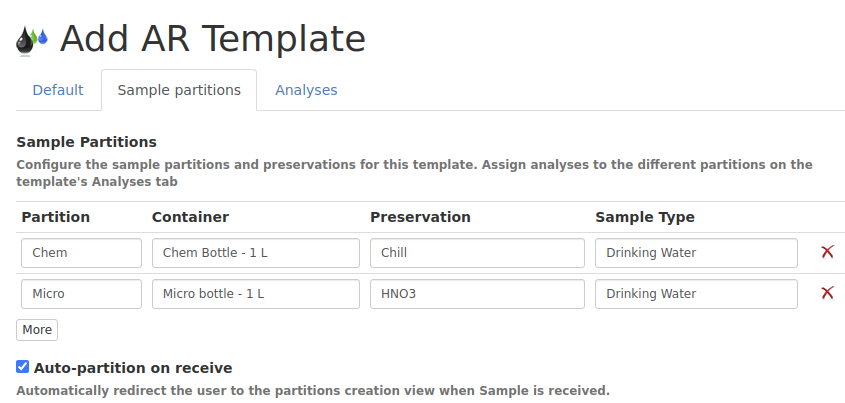Click Drinking Water sample type in Micro row
This screenshot has height=403, width=845.
coord(696,294)
